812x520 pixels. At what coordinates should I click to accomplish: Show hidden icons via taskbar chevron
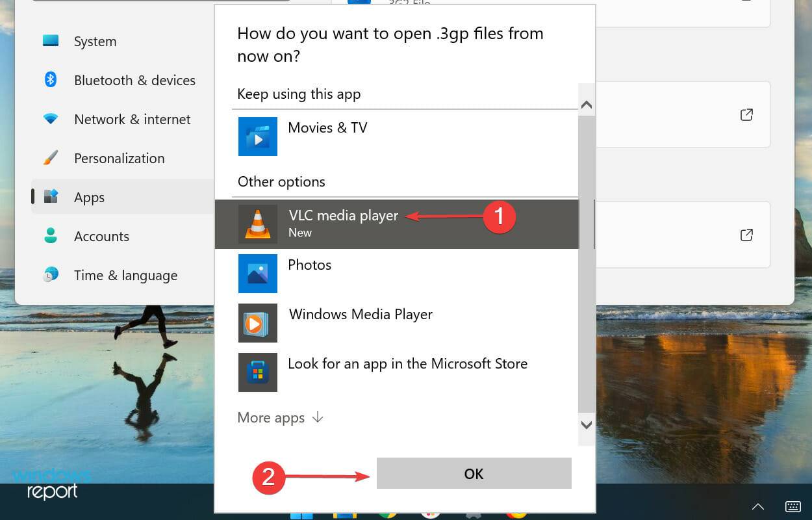[758, 506]
